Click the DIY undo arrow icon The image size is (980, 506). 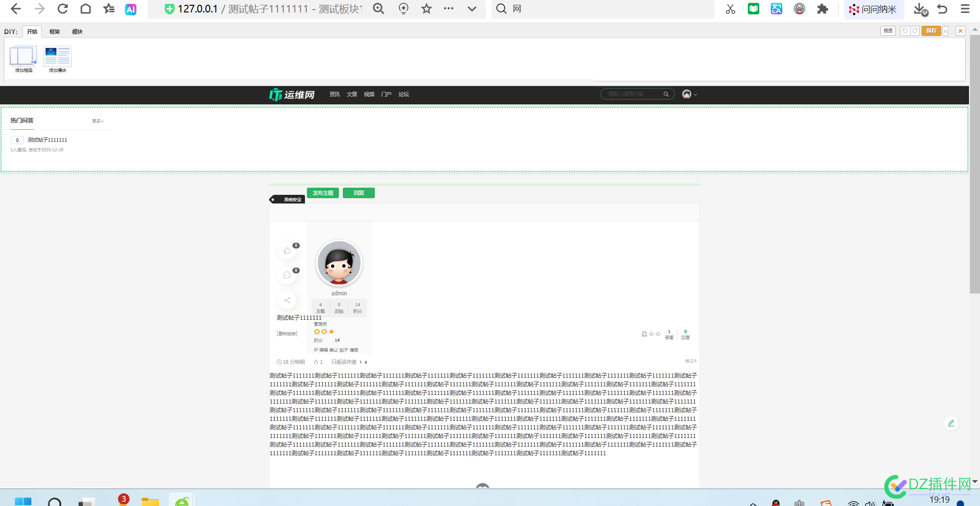905,31
